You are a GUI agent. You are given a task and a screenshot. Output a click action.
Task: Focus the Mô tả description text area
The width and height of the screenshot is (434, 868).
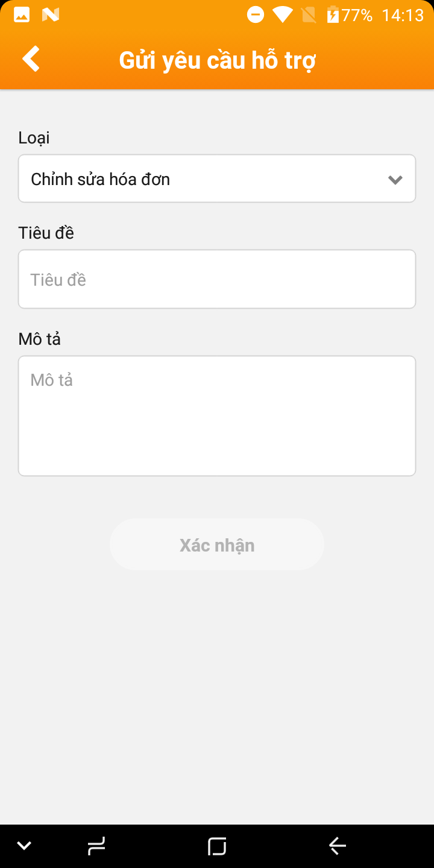[x=217, y=416]
